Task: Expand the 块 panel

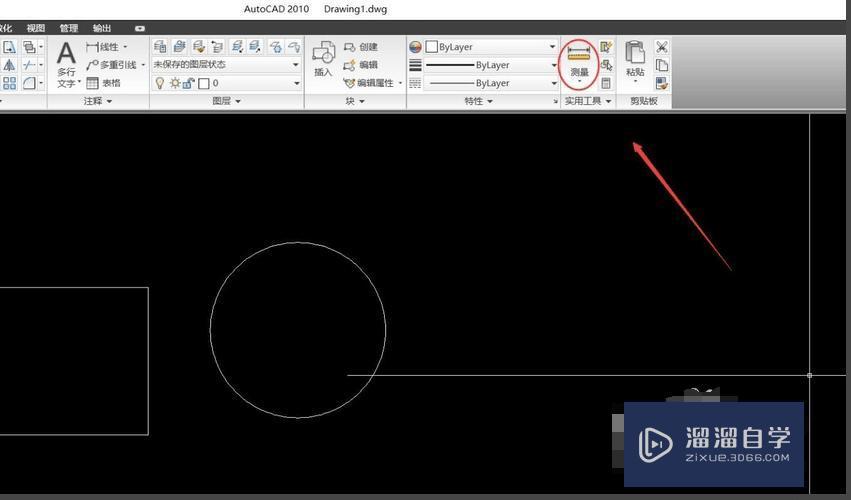Action: [355, 101]
